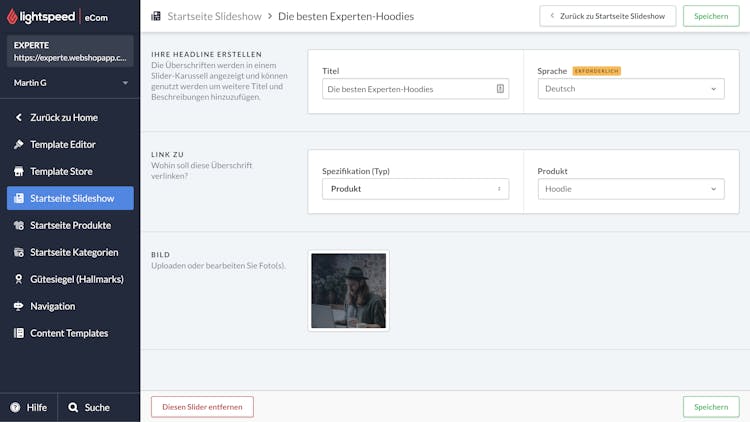Open Startseite Kategorien menu item

click(70, 252)
